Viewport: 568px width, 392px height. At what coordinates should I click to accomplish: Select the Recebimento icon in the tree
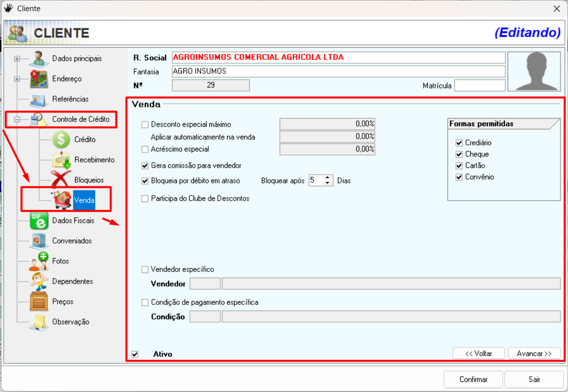61,160
